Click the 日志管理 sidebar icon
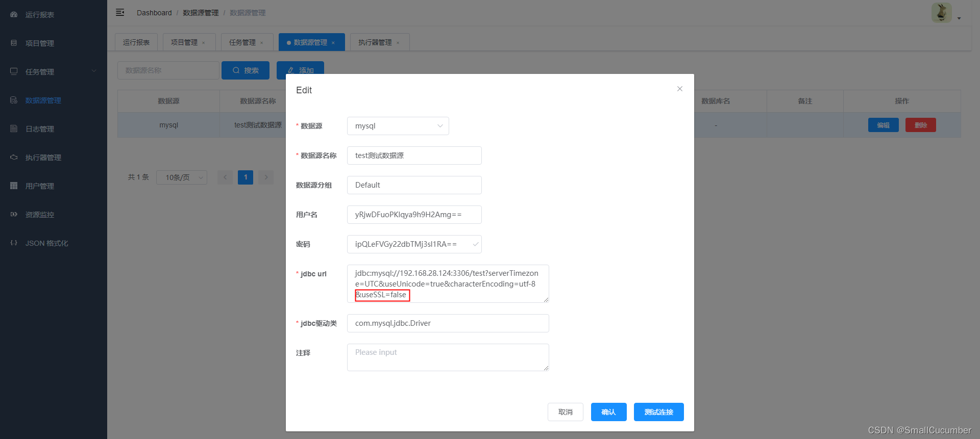 pos(14,129)
